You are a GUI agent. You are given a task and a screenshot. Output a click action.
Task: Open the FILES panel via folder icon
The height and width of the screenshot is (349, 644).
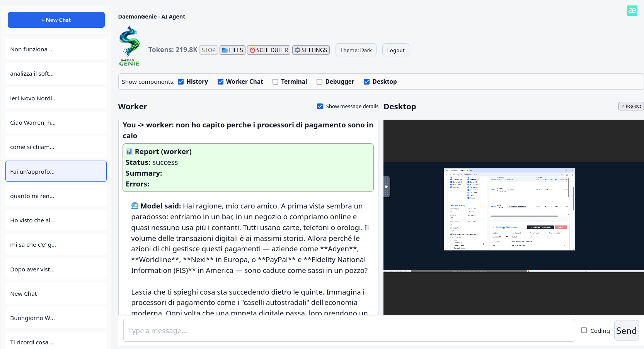[232, 50]
